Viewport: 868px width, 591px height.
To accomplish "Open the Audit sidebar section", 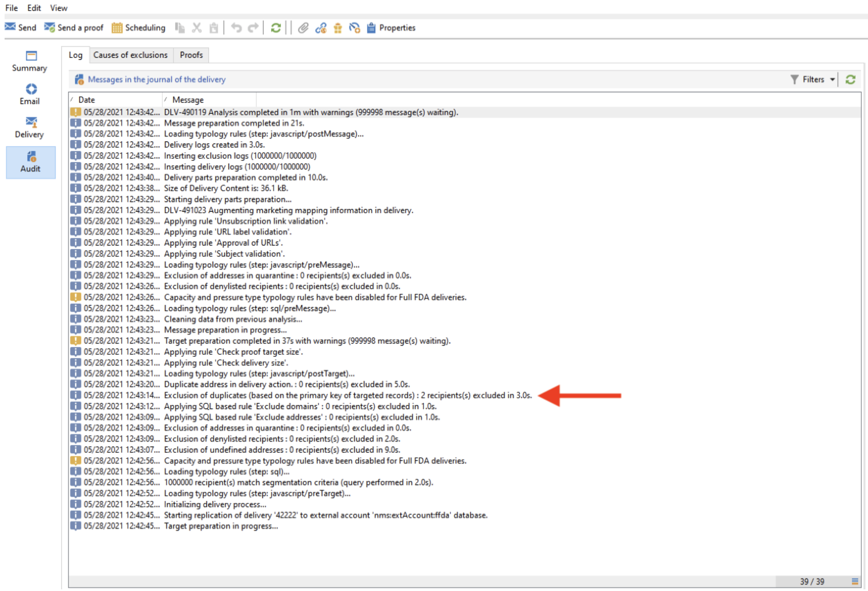I will click(x=30, y=162).
